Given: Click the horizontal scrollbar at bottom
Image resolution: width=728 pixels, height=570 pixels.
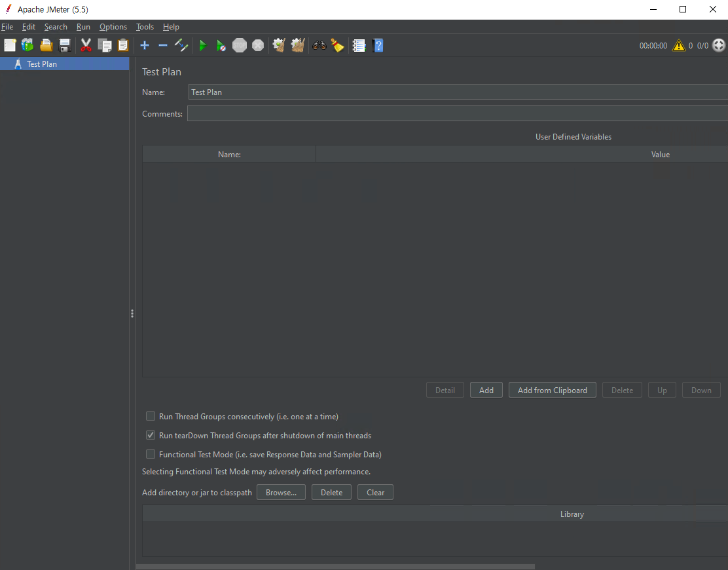Looking at the screenshot, I should coord(336,567).
